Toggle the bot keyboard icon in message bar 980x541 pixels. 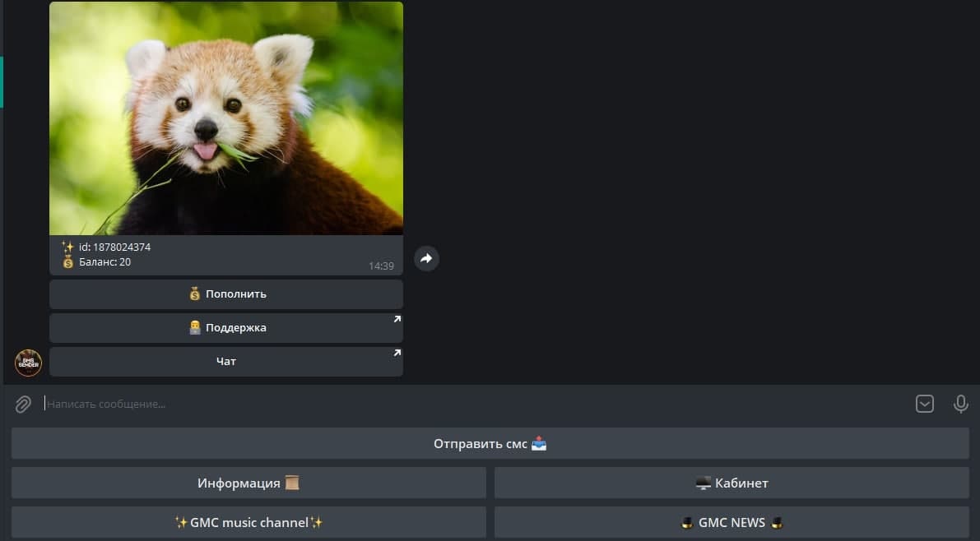925,405
